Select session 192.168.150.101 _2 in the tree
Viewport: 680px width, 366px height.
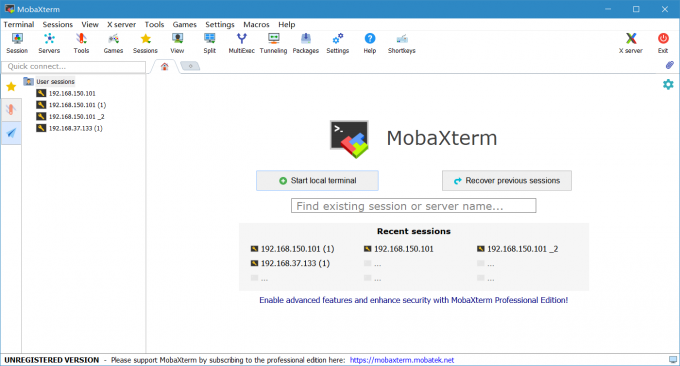tap(70, 117)
